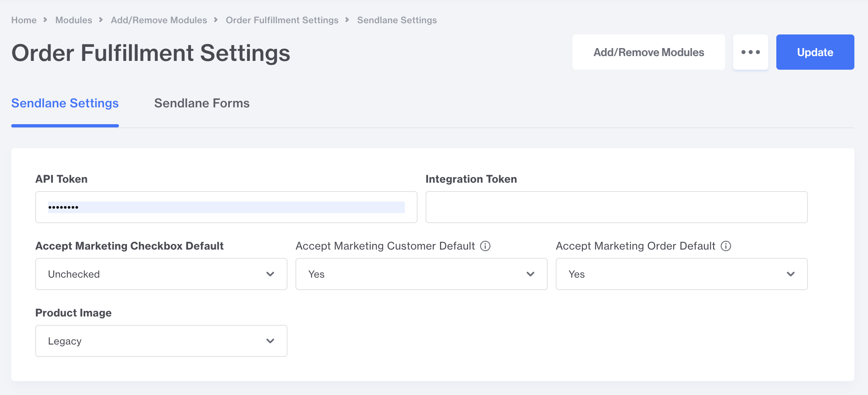Click the Accept Marketing Checkbox Default label

(x=129, y=246)
